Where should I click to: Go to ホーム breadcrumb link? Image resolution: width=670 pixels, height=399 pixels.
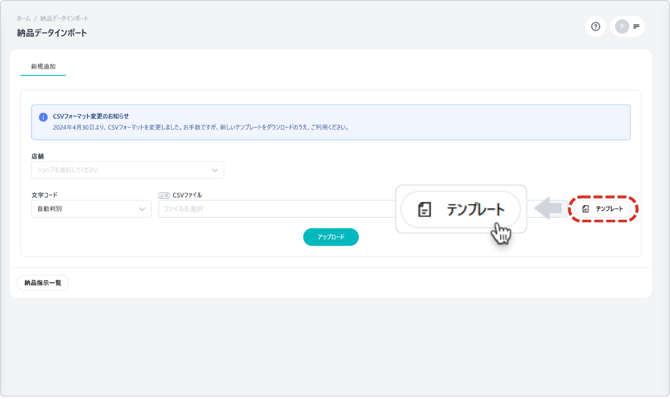[x=24, y=18]
